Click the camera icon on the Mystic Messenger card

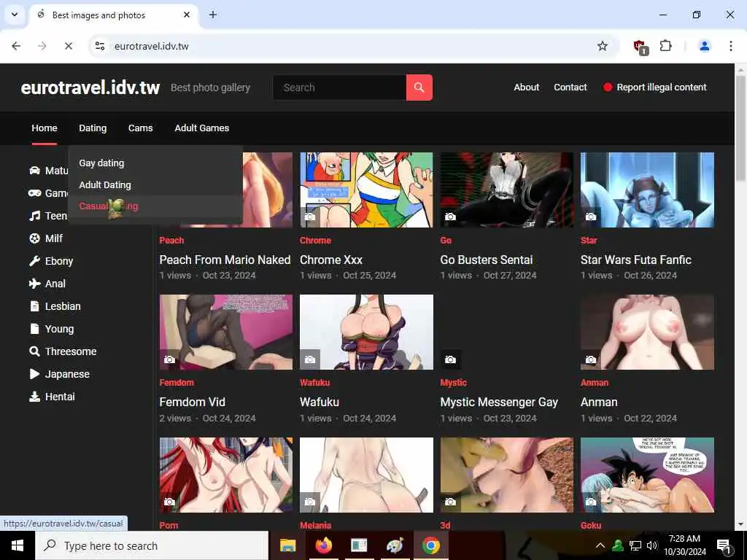point(450,359)
